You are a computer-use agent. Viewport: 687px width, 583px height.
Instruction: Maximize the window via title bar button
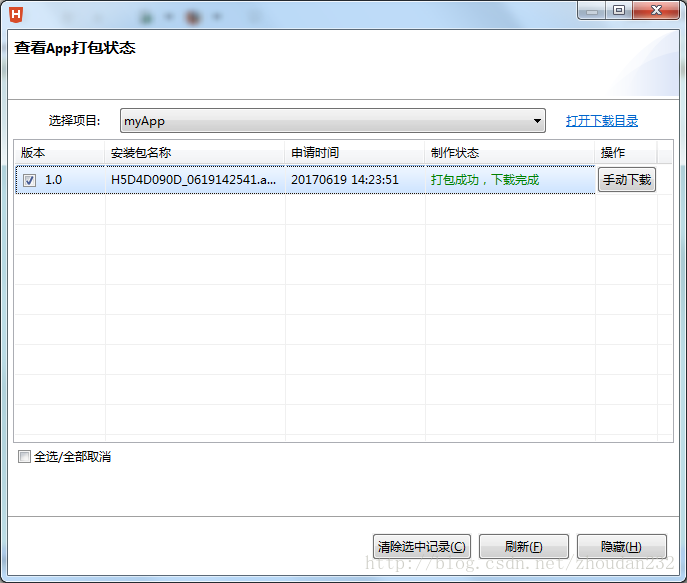click(619, 11)
